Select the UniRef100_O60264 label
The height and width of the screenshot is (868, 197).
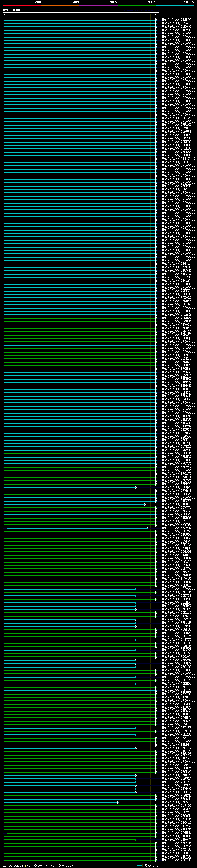176,281
